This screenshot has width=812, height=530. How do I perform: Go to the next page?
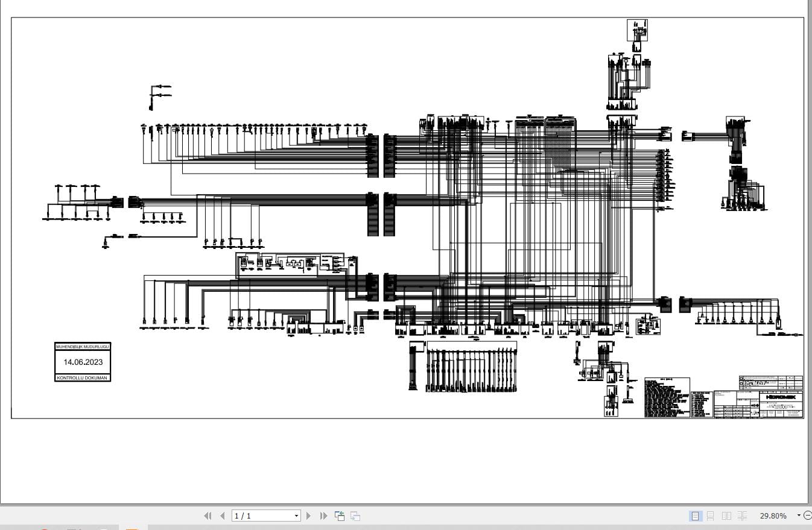[x=309, y=516]
